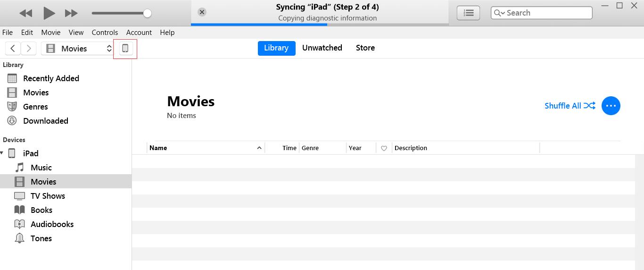The width and height of the screenshot is (644, 270).
Task: Open the Controls menu
Action: click(x=105, y=33)
